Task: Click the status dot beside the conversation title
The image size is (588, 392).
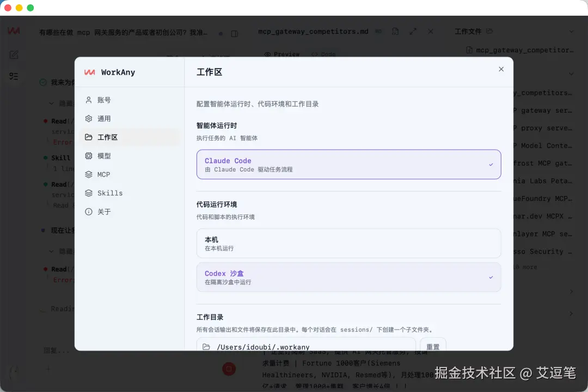Action: tap(221, 34)
